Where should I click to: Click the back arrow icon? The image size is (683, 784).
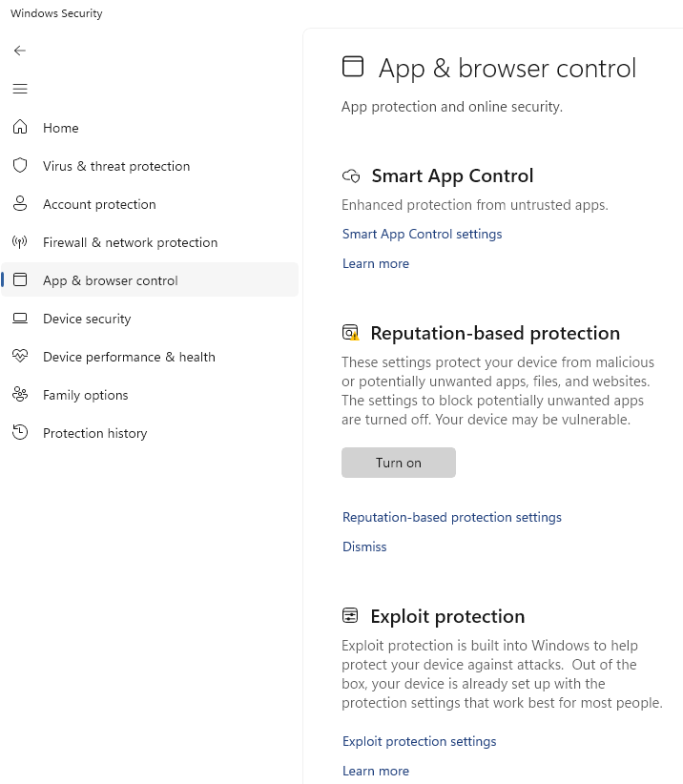[x=20, y=51]
